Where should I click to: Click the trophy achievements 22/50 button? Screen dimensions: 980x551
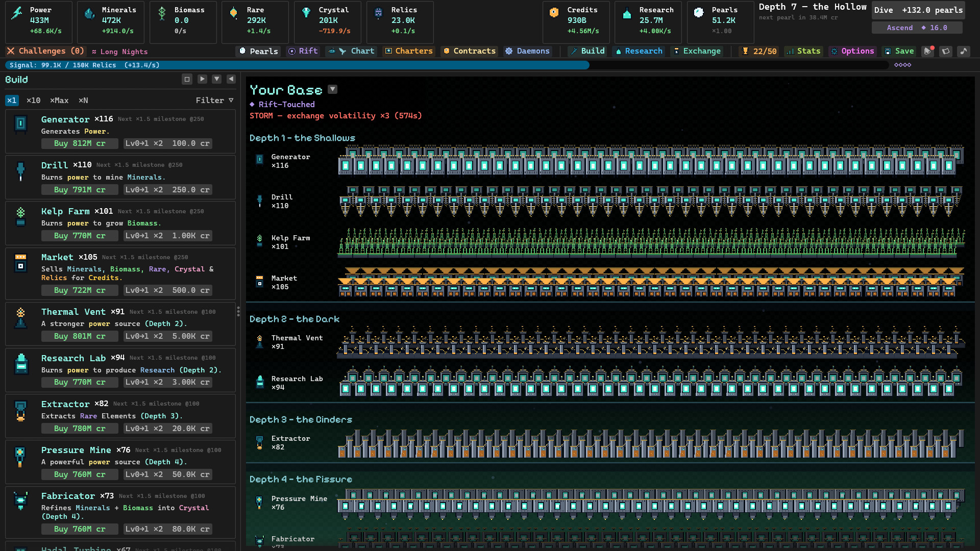click(x=759, y=51)
